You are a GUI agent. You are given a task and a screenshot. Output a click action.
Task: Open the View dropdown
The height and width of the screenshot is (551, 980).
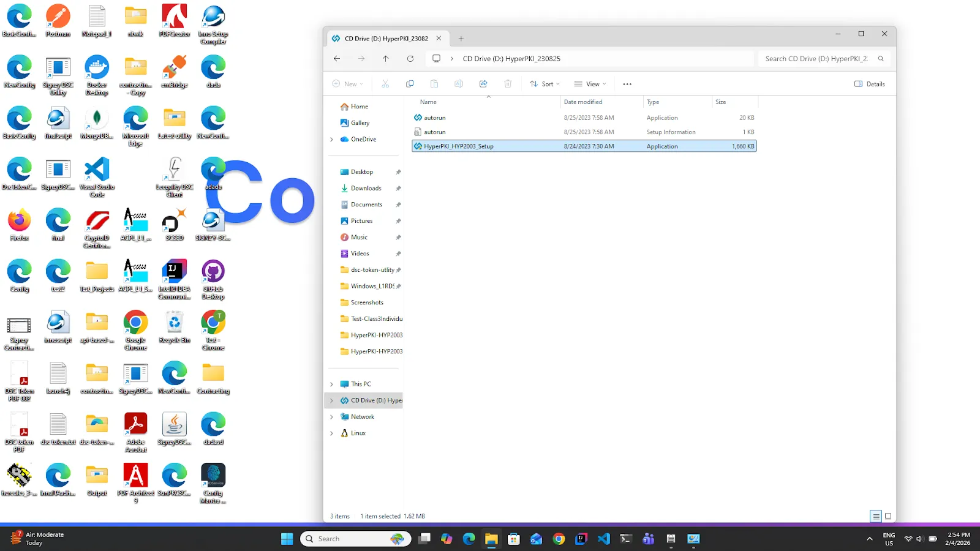[590, 84]
